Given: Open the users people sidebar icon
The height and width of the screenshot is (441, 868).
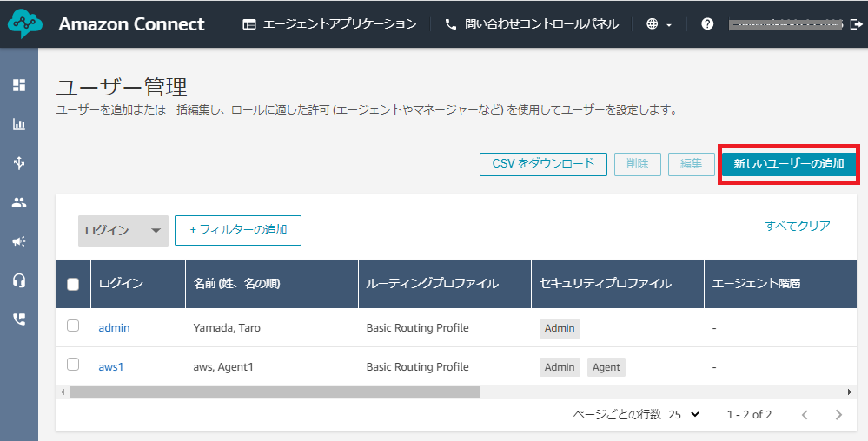Looking at the screenshot, I should coord(19,202).
